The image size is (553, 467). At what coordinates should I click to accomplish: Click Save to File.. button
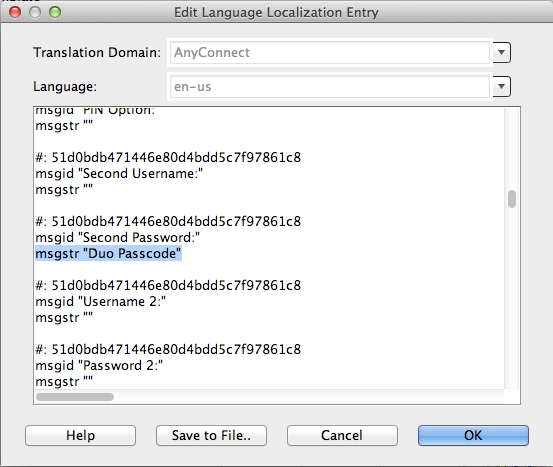(x=211, y=435)
